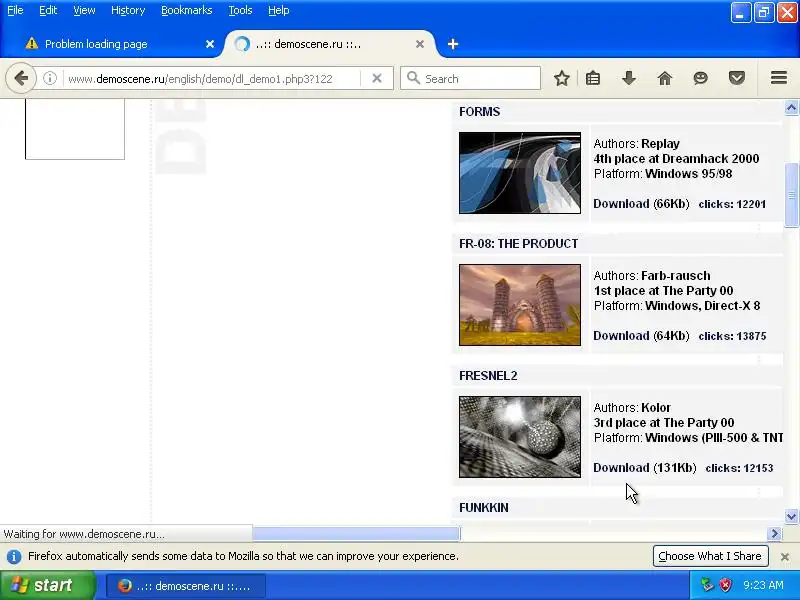Bookmark this page with the star icon
This screenshot has width=800, height=600.
[x=562, y=79]
